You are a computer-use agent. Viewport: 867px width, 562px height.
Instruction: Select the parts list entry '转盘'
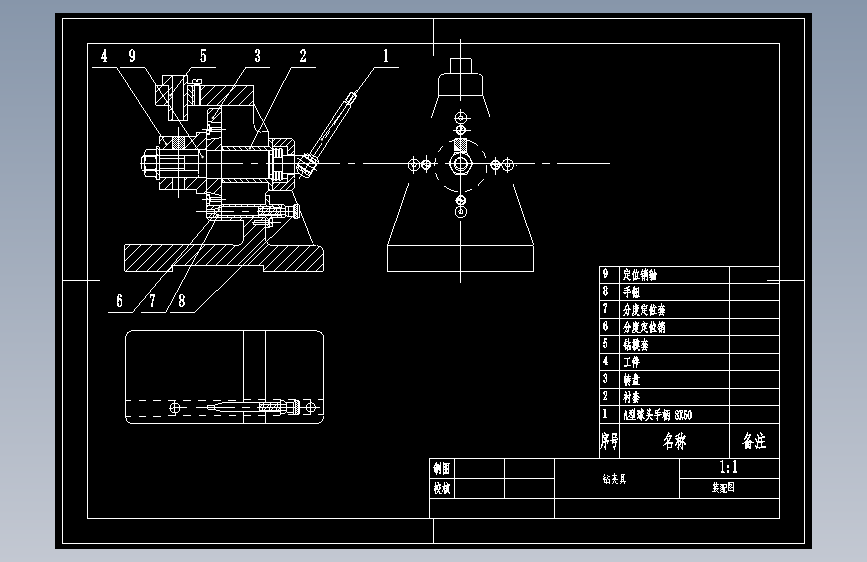pyautogui.click(x=631, y=379)
